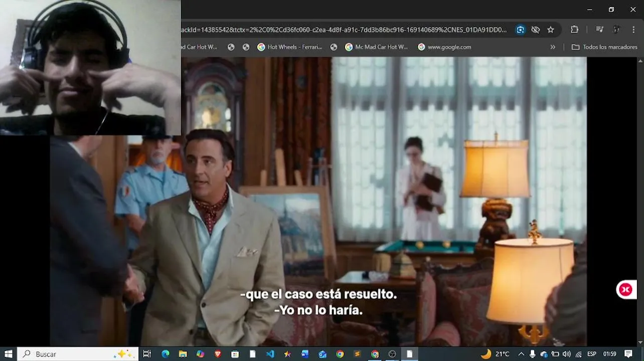Expand the hidden bookmarks chevron

click(553, 47)
